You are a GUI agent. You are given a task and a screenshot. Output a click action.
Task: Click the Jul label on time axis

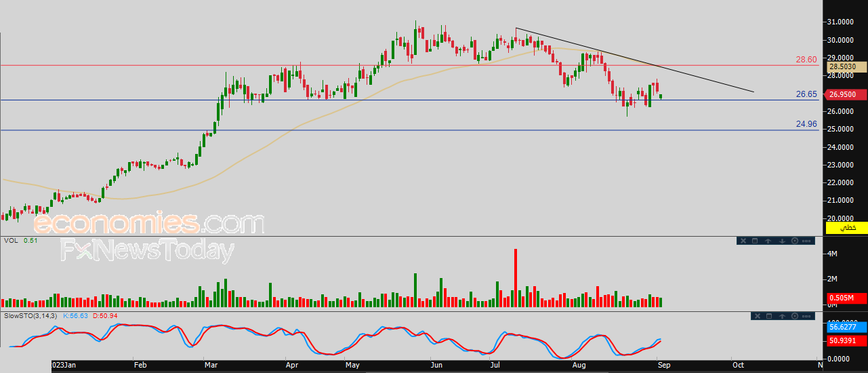click(x=496, y=365)
